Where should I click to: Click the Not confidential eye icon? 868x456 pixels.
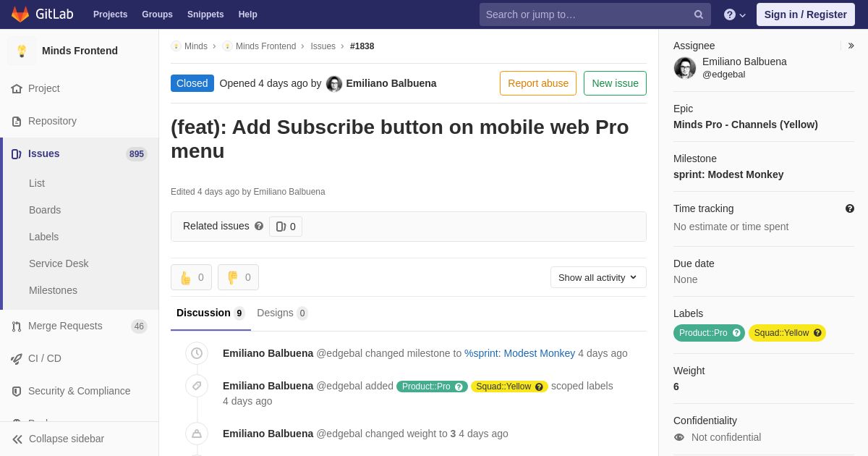(x=678, y=437)
